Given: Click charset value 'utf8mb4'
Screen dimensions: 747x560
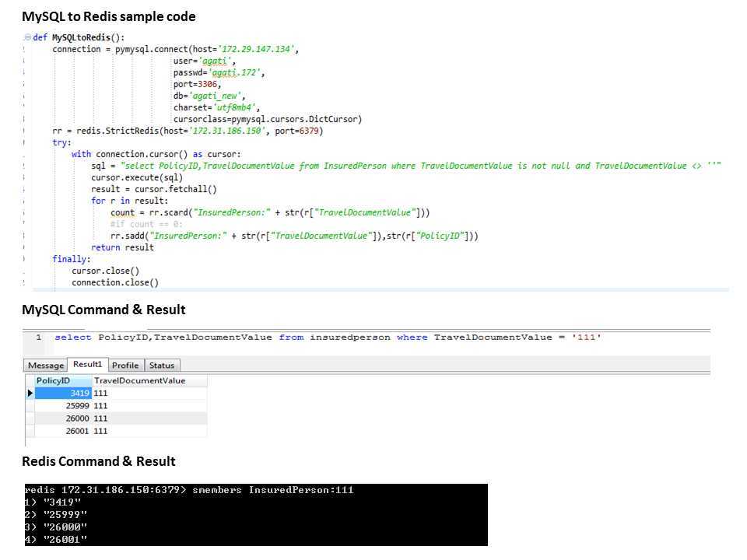Looking at the screenshot, I should [234, 107].
